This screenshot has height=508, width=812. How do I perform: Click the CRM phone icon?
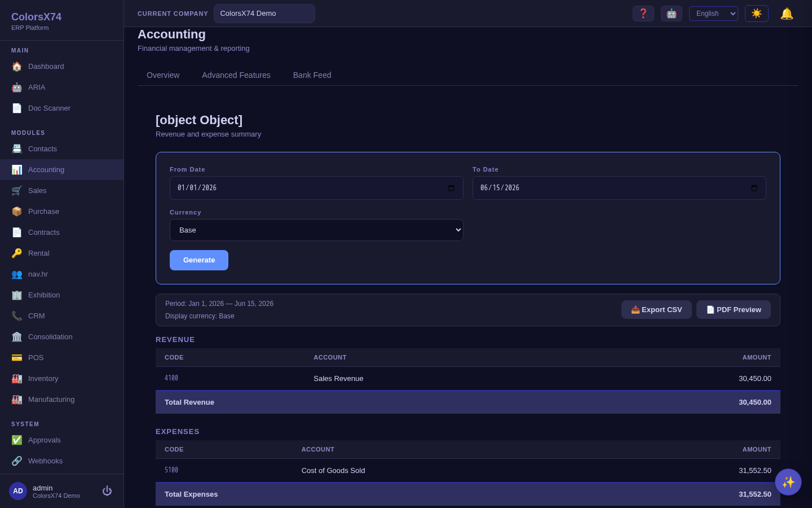tap(17, 316)
